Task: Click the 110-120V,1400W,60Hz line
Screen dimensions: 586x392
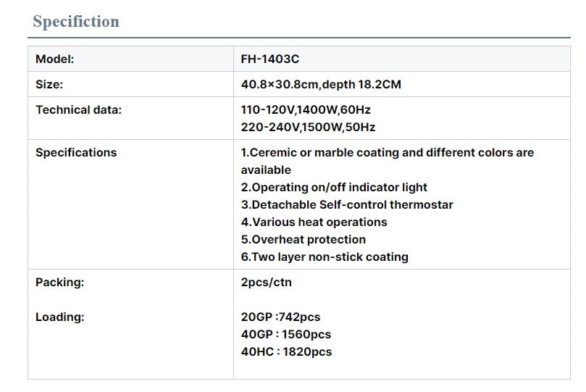Action: (306, 110)
